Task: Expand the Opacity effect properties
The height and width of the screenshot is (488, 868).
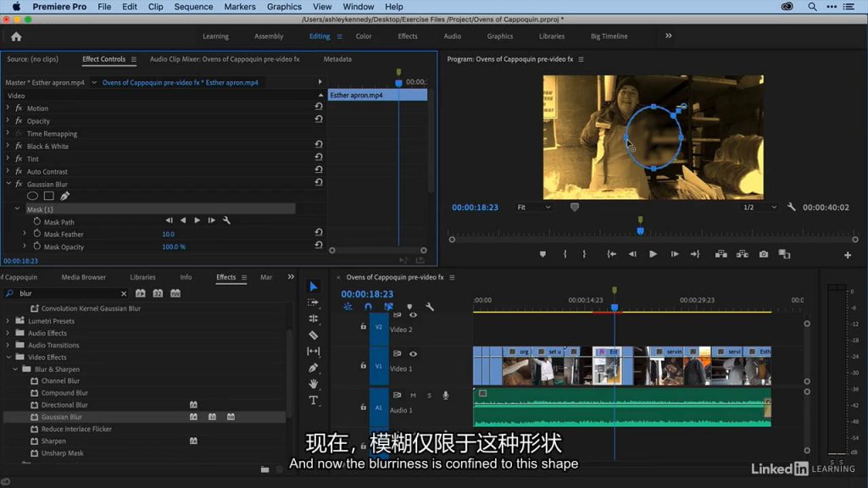Action: 8,120
